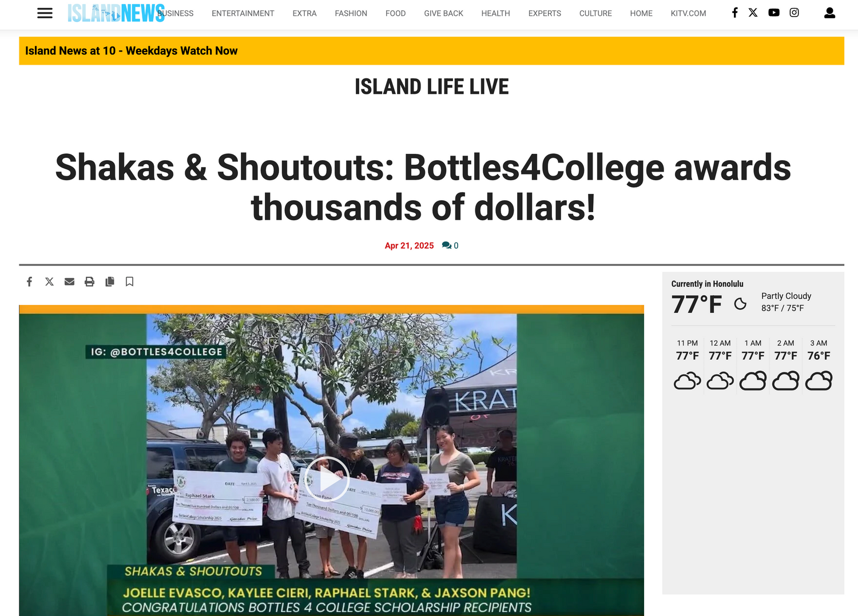Screen dimensions: 858x616
Task: Open the user account profile icon
Action: click(830, 13)
